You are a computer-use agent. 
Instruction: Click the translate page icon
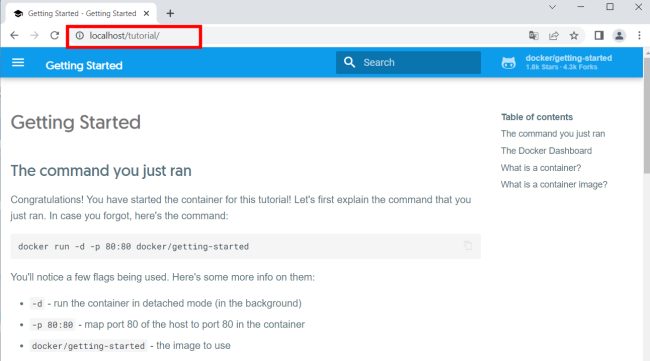point(534,36)
